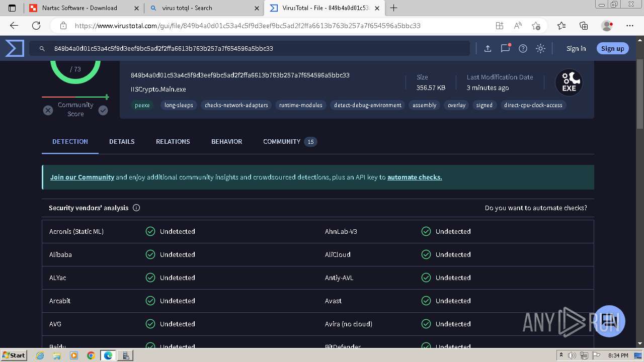Select the direct-cpu-clock-access tag

(533, 105)
